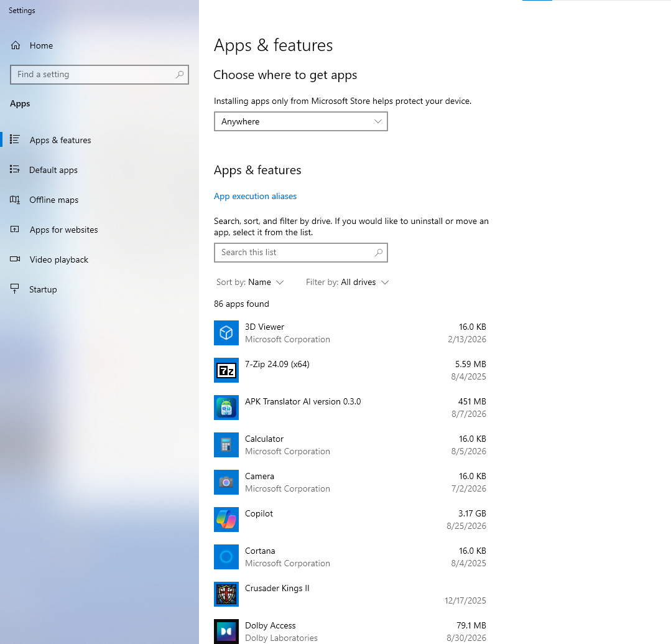Click the 79.1 MB size of Dolby Access
The height and width of the screenshot is (644, 671).
coord(471,625)
